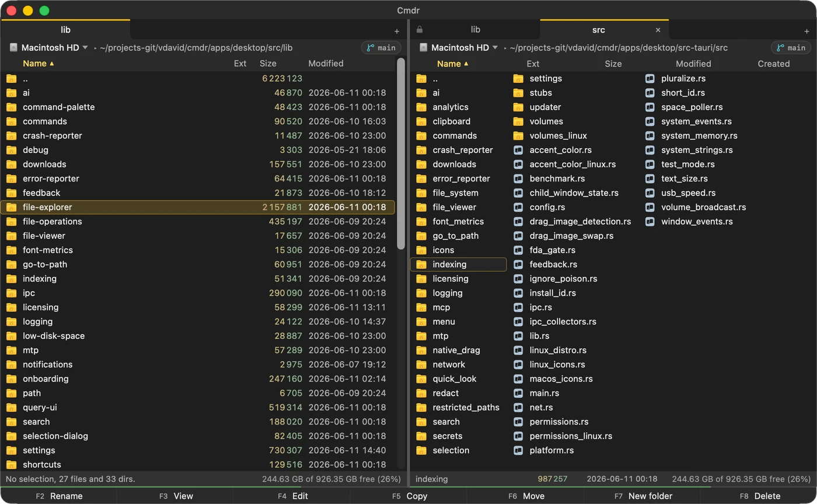
Task: Click the file icon of platform.rs
Action: (x=518, y=450)
